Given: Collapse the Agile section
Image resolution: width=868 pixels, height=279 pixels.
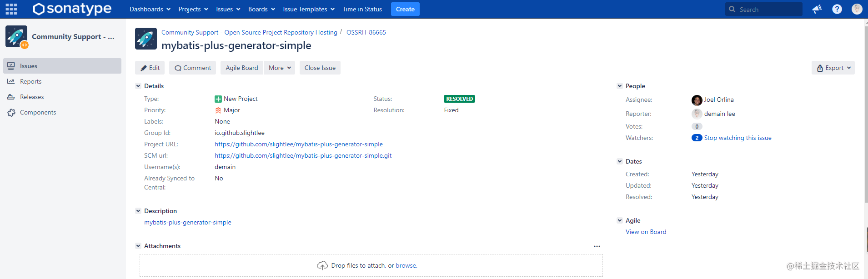Looking at the screenshot, I should (x=620, y=220).
